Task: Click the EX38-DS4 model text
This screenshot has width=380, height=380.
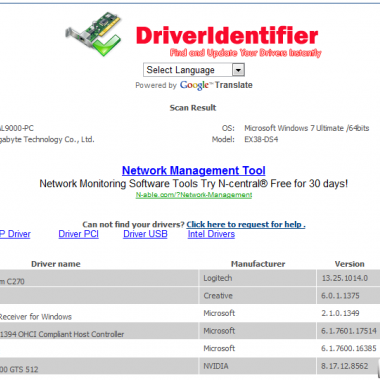Action: tap(261, 139)
